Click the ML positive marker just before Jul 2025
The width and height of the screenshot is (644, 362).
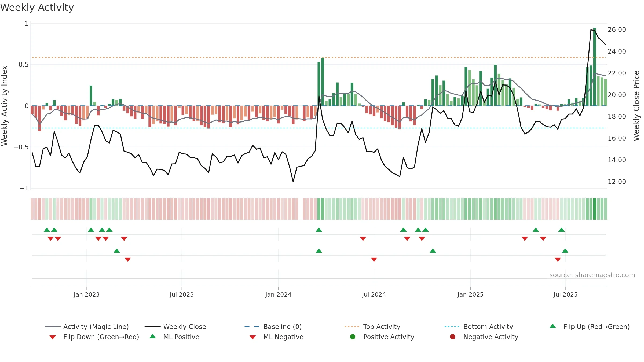(x=565, y=251)
